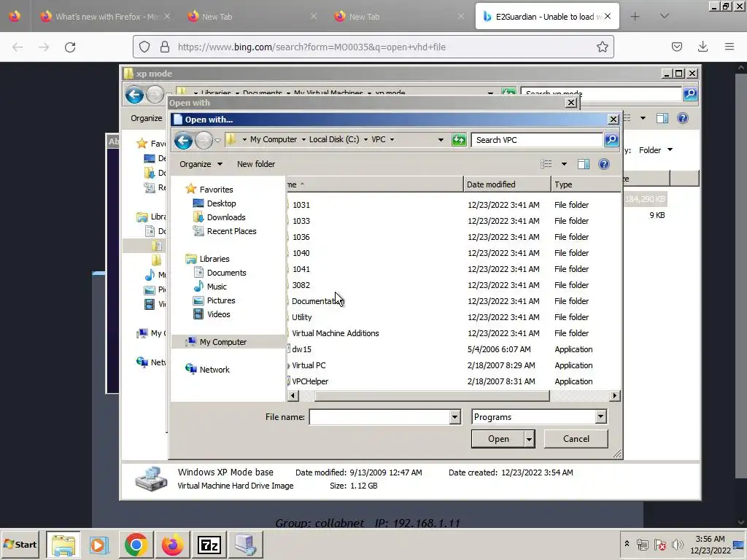Select the VPCHelper application
This screenshot has height=560, width=747.
coord(309,381)
